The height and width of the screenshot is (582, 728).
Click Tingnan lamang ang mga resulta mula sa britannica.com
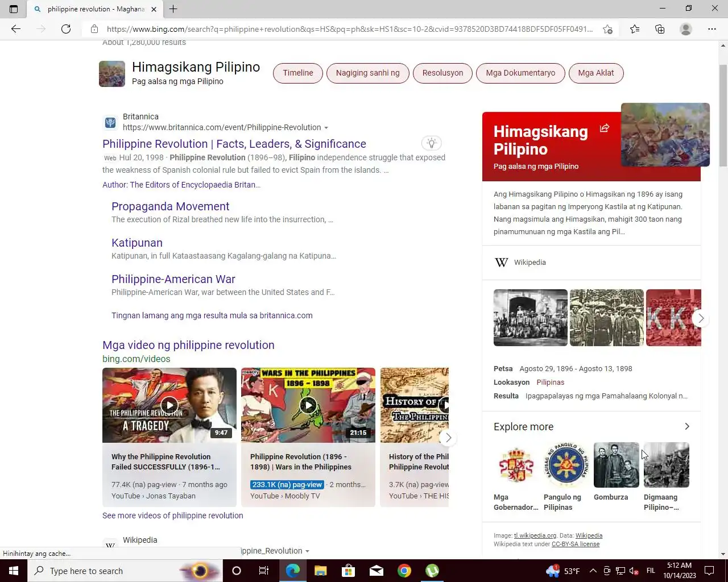click(212, 315)
